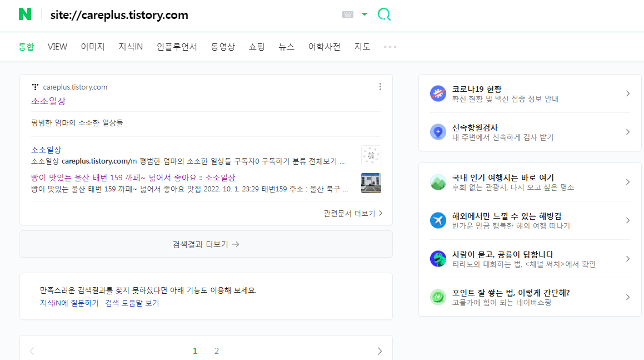Show more tabs via ellipsis
This screenshot has height=360, width=644.
390,47
